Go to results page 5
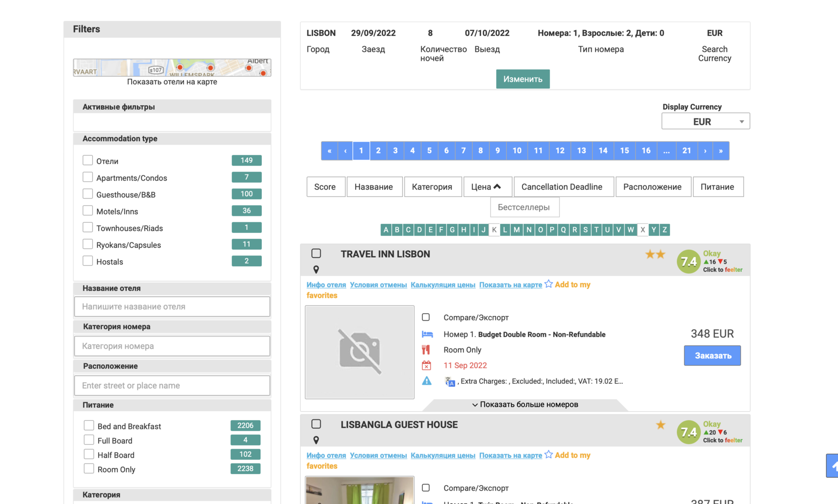Viewport: 838px width, 504px height. [429, 151]
